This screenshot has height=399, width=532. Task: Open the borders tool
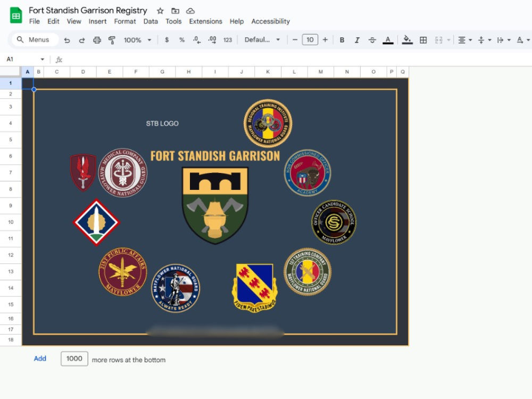[x=423, y=40]
